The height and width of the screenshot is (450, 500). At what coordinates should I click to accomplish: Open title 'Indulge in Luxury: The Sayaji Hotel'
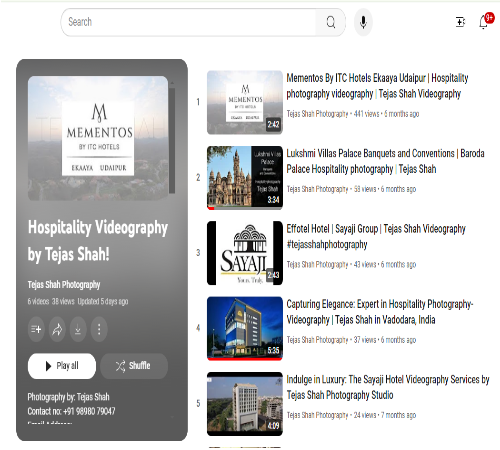388,387
